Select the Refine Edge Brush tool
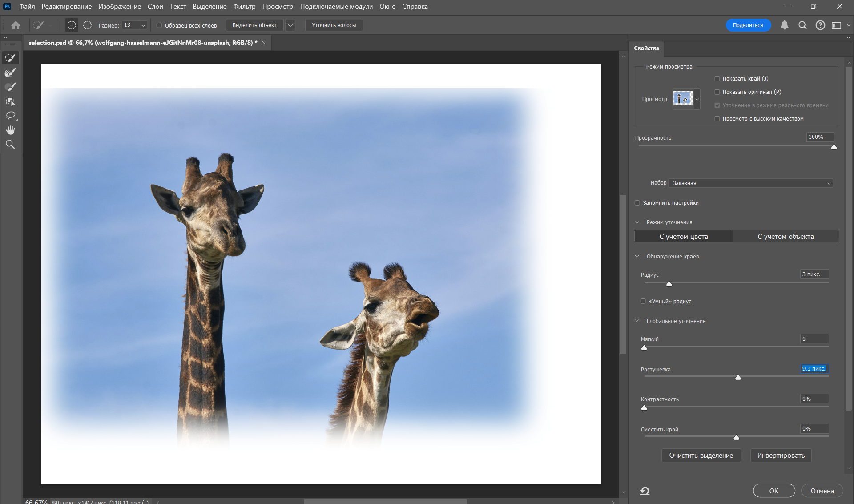Viewport: 854px width, 504px height. (x=10, y=72)
